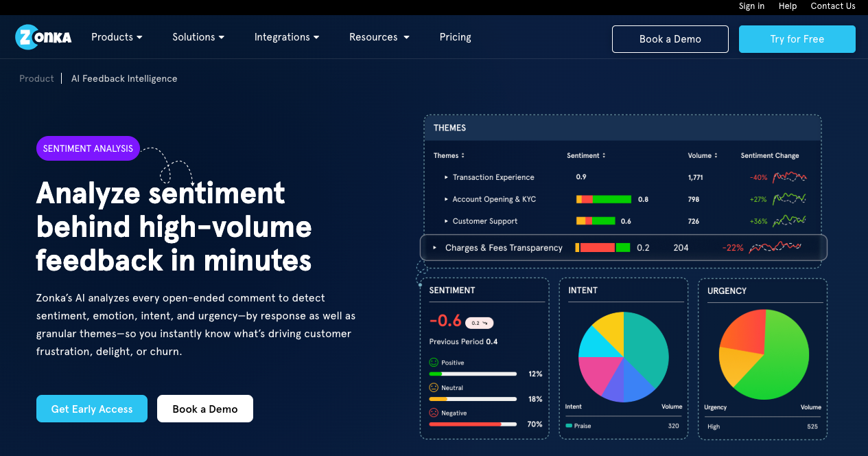Expand the Customer Support theme row

446,221
